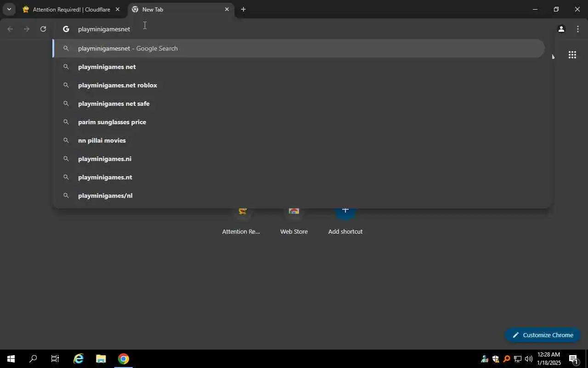Click the Windows Security shield tray icon
The height and width of the screenshot is (368, 588).
click(495, 359)
